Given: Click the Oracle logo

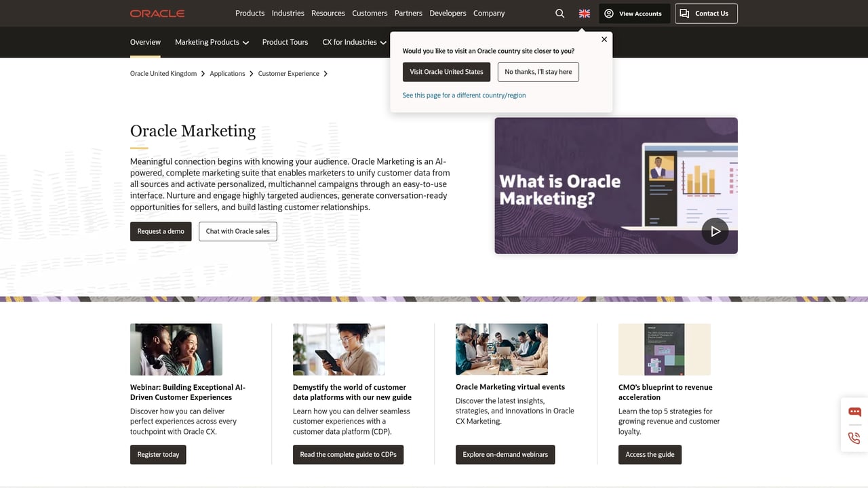Looking at the screenshot, I should coord(157,13).
